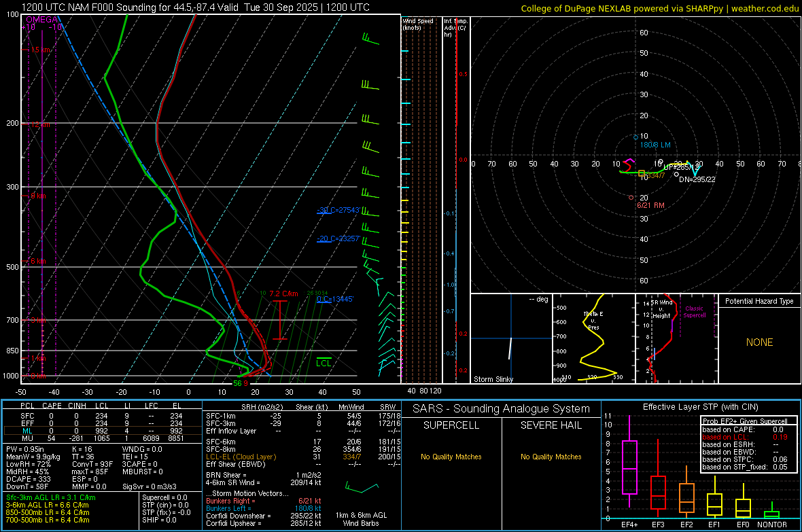802x532 pixels.
Task: Select the highlighted ML parcel row
Action: (x=102, y=431)
